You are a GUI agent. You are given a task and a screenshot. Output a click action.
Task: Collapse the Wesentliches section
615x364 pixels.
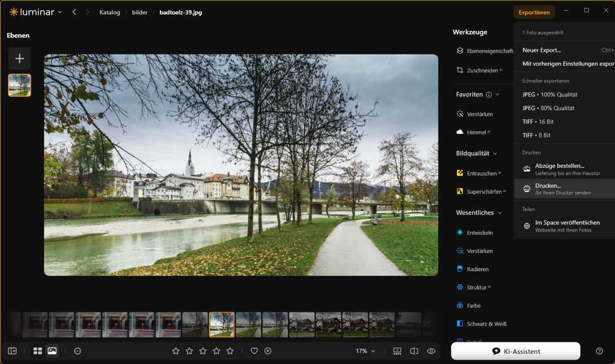[x=500, y=213]
